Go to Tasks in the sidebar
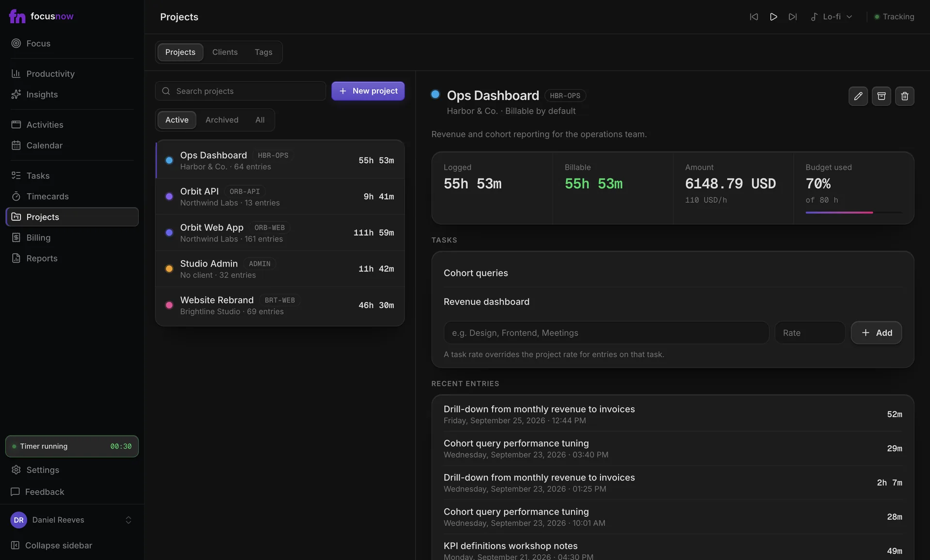 point(72,176)
